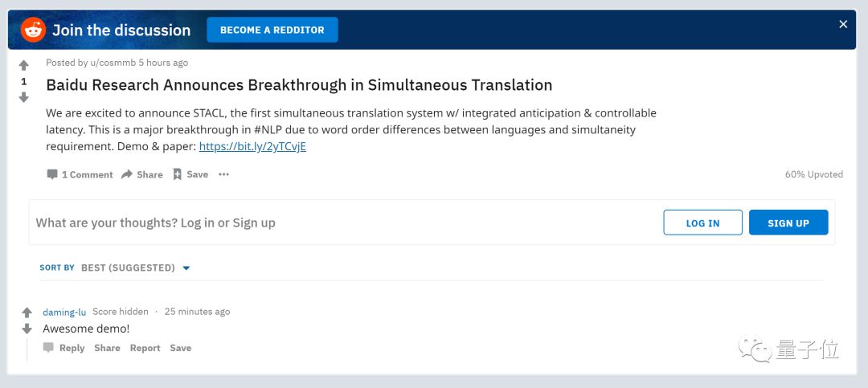Open the bit.ly demo and paper link
This screenshot has height=388, width=868.
(252, 146)
